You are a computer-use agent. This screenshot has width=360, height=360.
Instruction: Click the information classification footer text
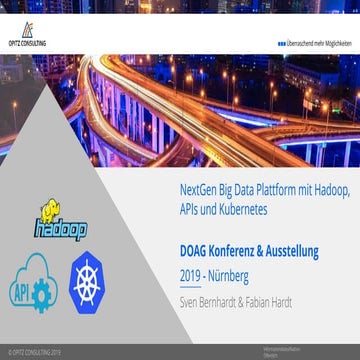(281, 352)
